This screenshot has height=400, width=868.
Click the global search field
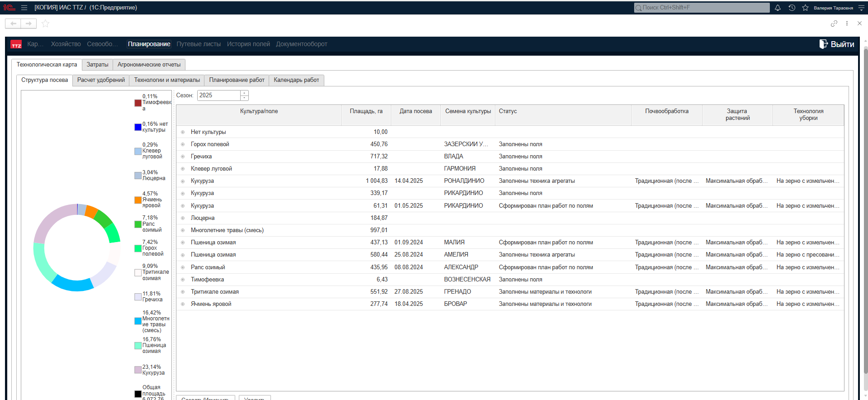(702, 8)
